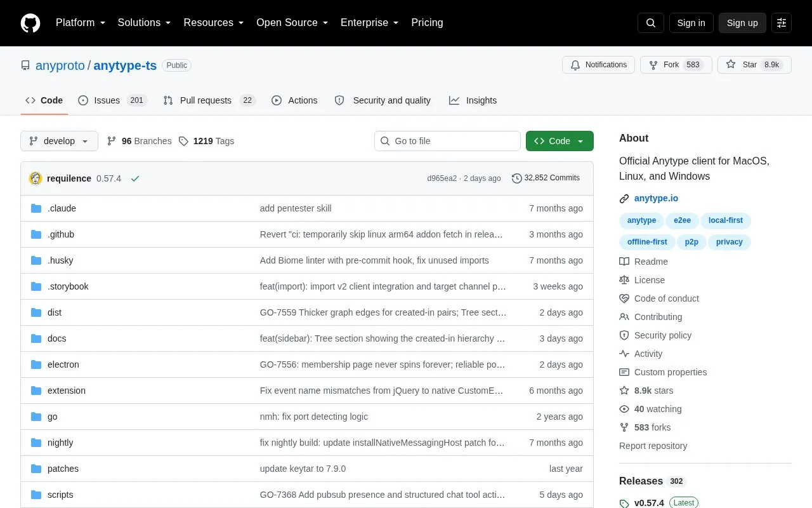Click the fork icon beside 583 forks
The height and width of the screenshot is (508, 812).
tap(624, 427)
